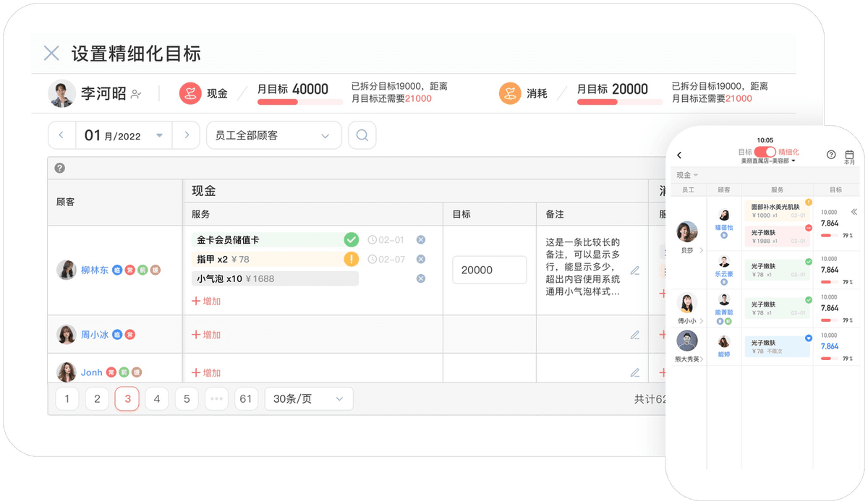Viewport: 868px width, 504px height.
Task: Click the clock date 02-07
Action: tap(386, 259)
